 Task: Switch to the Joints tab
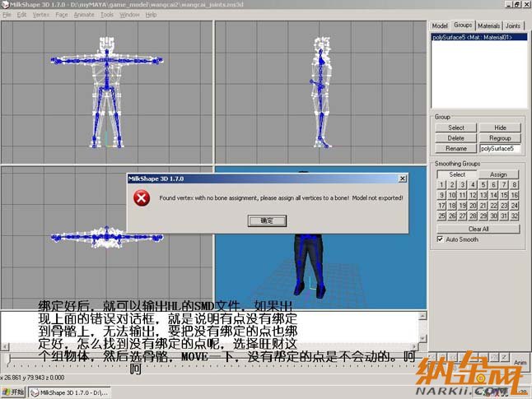coord(513,26)
